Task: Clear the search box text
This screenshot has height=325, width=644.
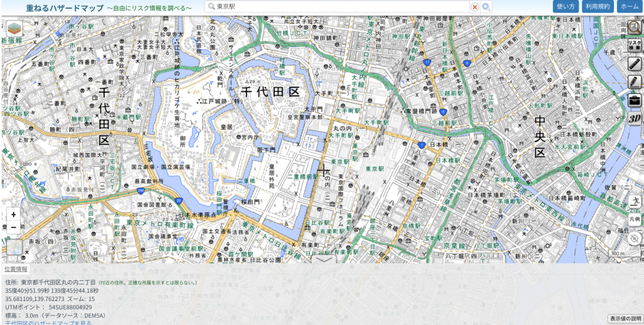Action: coord(475,7)
